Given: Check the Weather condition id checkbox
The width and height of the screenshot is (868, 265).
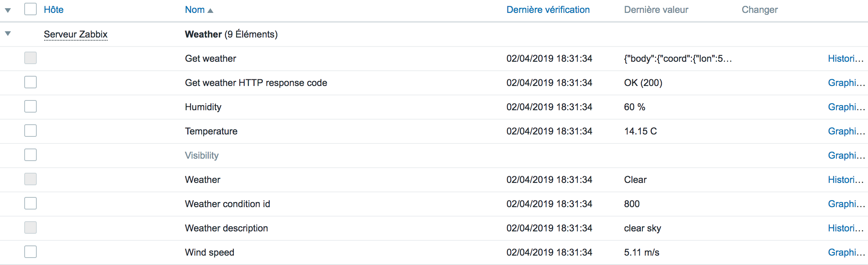Looking at the screenshot, I should pyautogui.click(x=30, y=203).
